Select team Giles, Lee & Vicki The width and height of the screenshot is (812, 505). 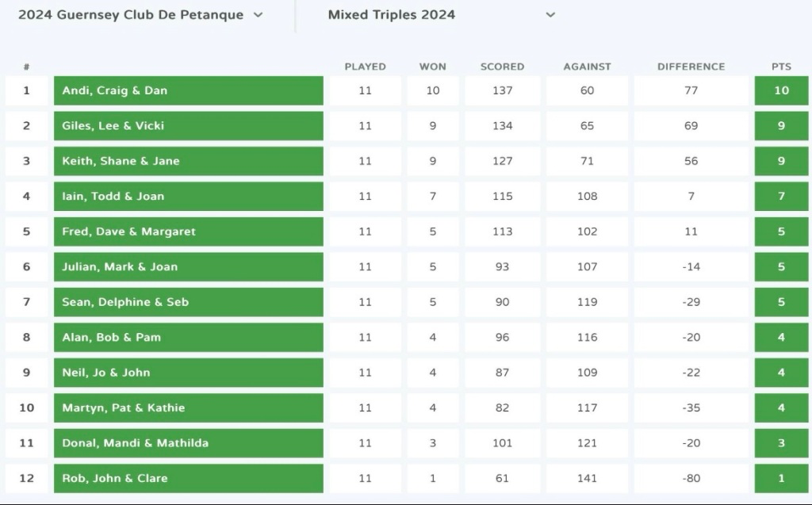click(188, 126)
